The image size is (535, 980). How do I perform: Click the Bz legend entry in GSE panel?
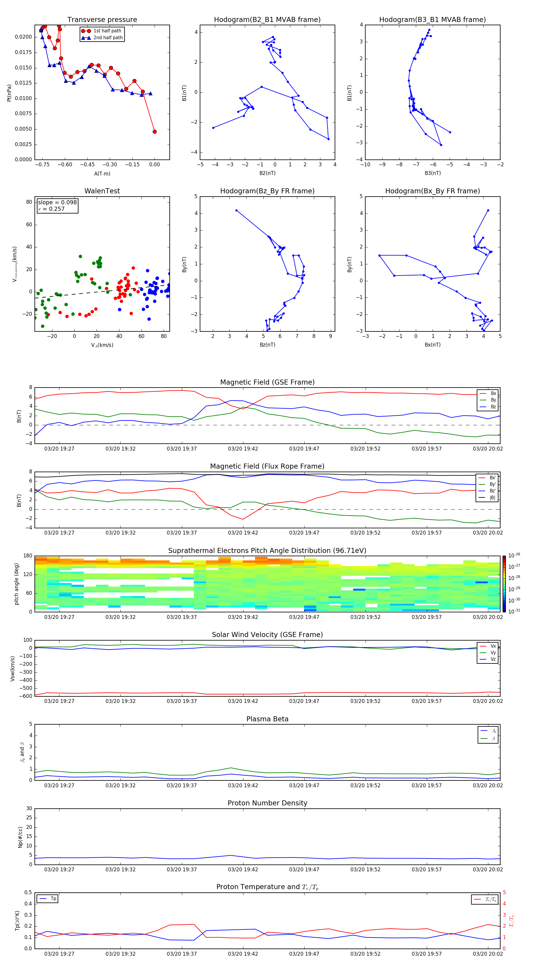[488, 407]
